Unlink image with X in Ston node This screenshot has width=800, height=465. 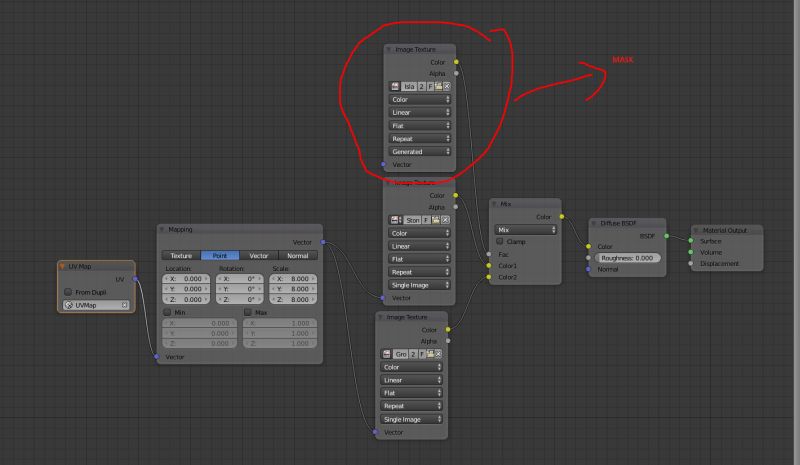(445, 220)
